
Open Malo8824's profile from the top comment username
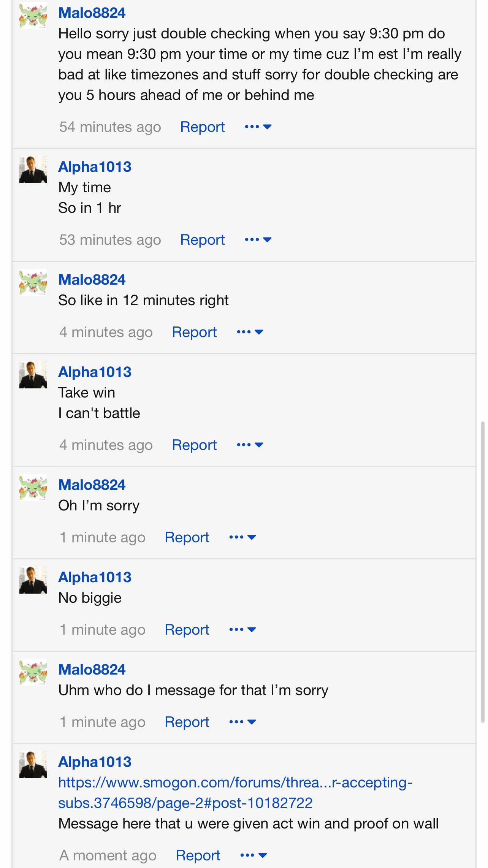point(92,13)
